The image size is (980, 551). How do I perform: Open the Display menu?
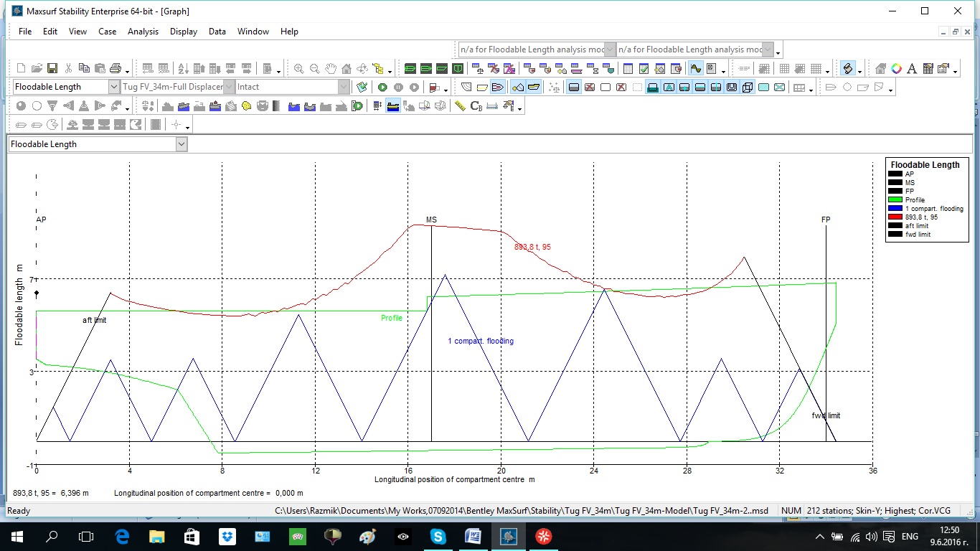tap(184, 32)
